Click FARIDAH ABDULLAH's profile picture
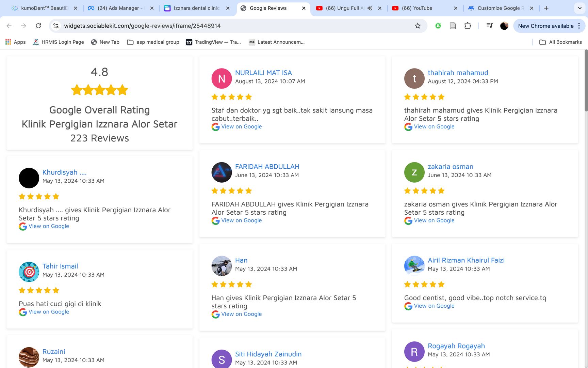The width and height of the screenshot is (588, 368). click(222, 172)
